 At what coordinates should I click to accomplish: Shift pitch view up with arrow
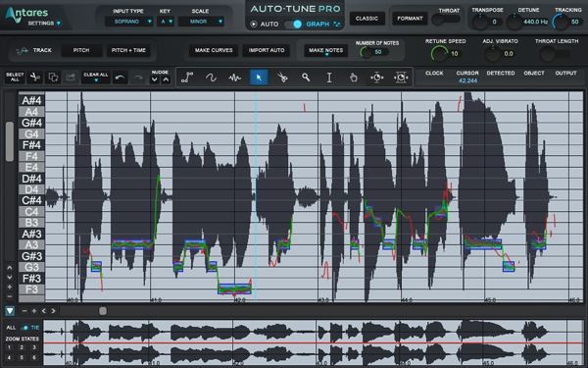(10, 268)
